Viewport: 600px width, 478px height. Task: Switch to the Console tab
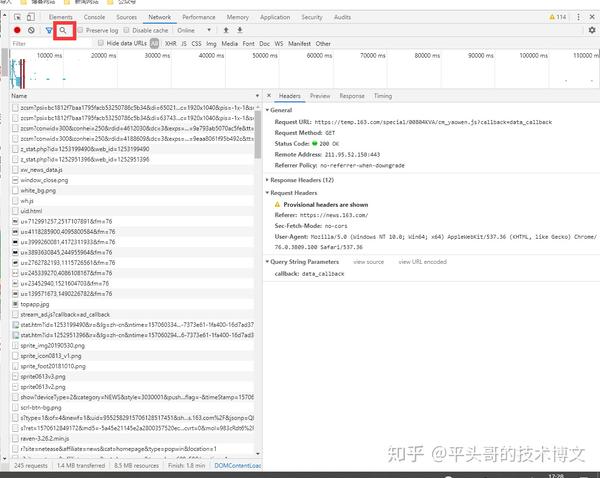point(94,17)
